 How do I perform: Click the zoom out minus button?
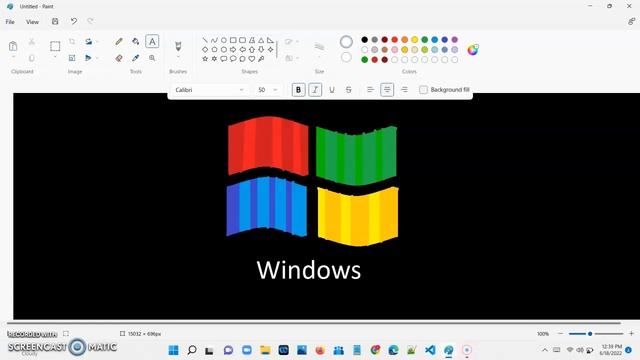(560, 333)
